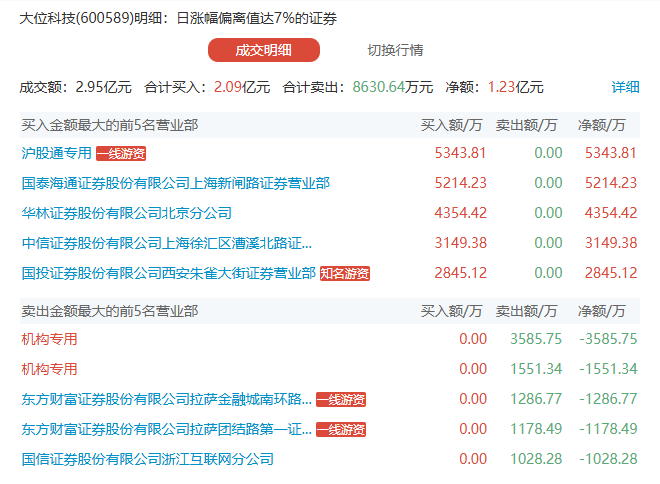This screenshot has width=660, height=484.
Task: Open 中信证券上海徐汇区漕溪北路 link
Action: (167, 243)
